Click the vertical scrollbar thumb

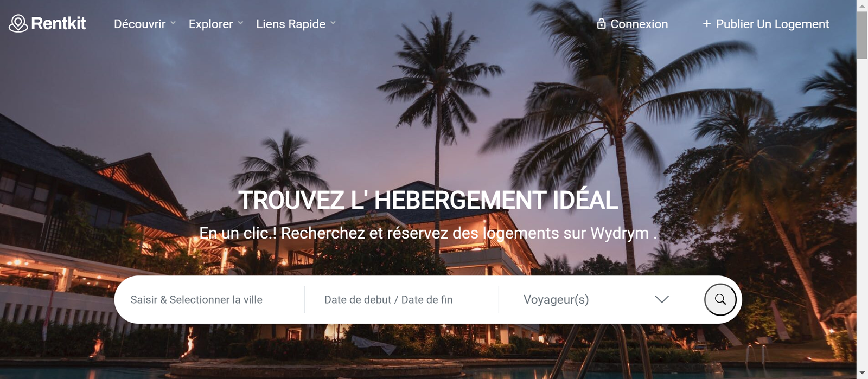pos(862,35)
